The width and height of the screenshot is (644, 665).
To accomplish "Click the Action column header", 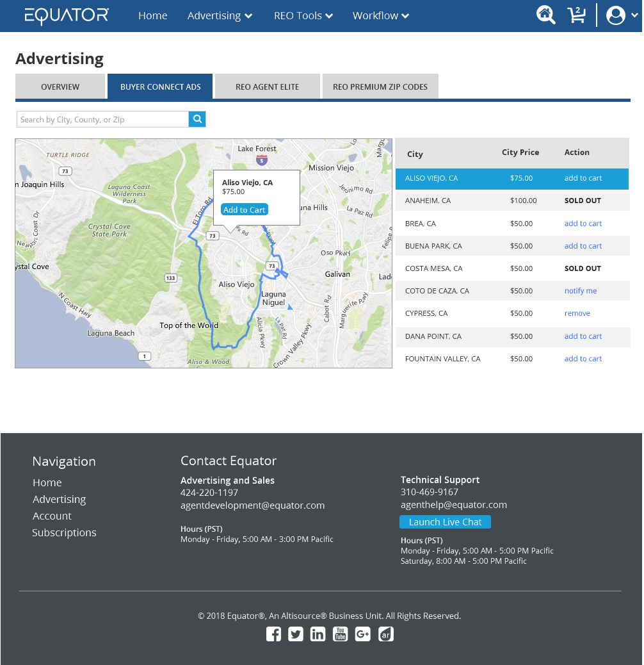I will coord(577,152).
